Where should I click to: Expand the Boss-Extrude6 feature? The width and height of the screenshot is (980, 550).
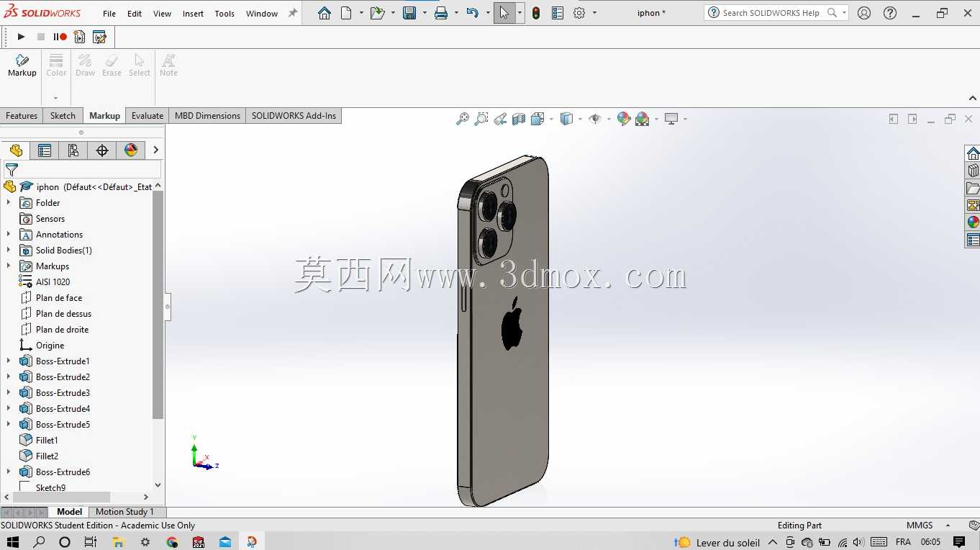(x=9, y=472)
